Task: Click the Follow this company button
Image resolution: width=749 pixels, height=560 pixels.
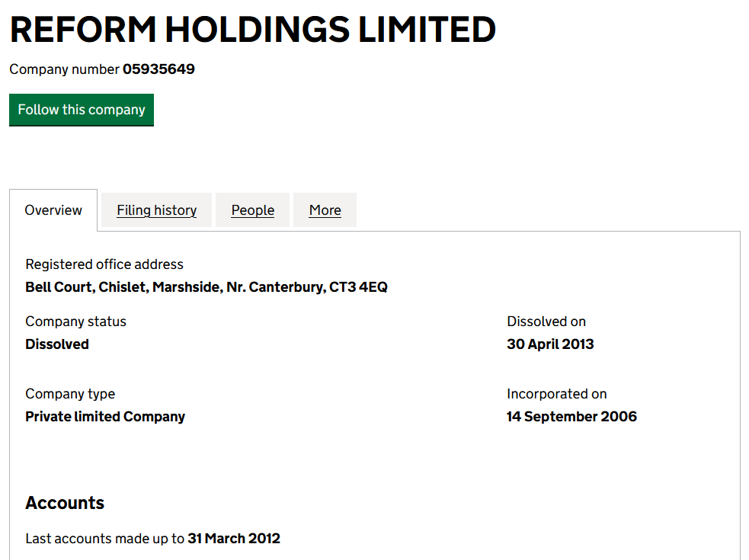Action: [82, 110]
